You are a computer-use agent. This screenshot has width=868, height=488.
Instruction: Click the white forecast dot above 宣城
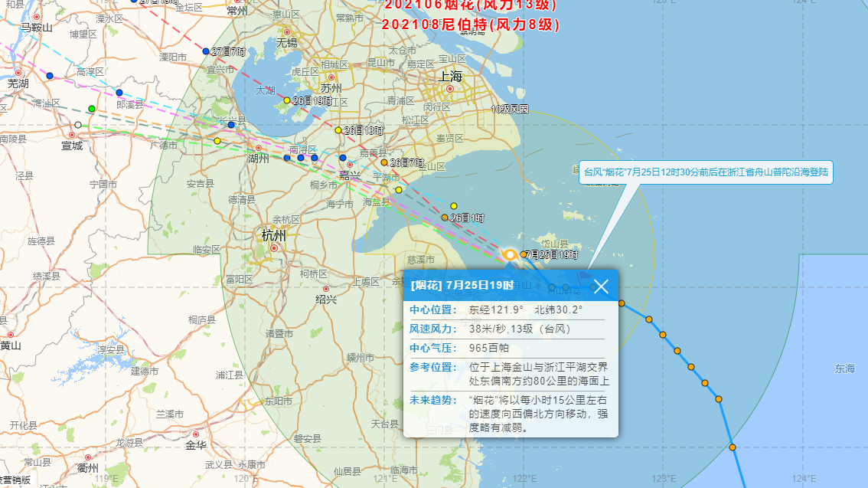78,125
